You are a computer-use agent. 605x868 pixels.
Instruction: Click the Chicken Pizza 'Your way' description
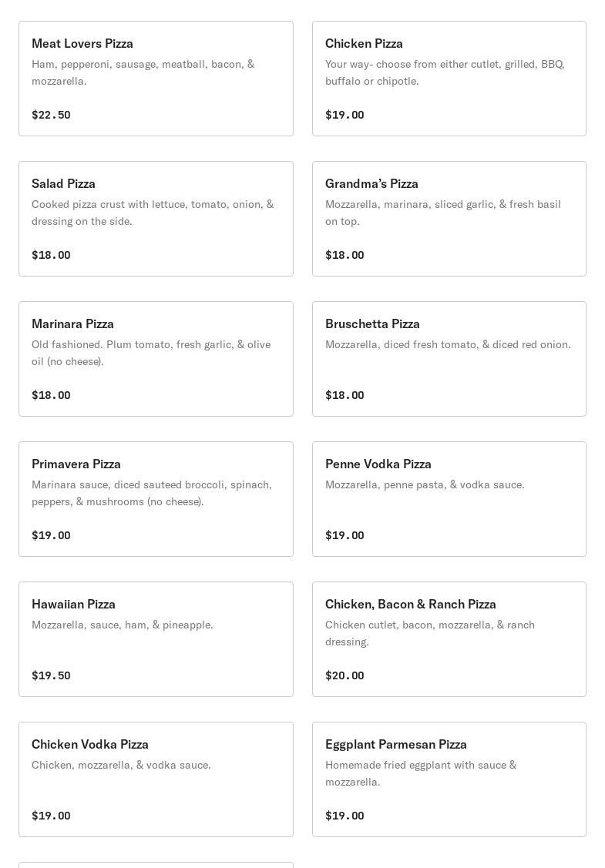[445, 72]
